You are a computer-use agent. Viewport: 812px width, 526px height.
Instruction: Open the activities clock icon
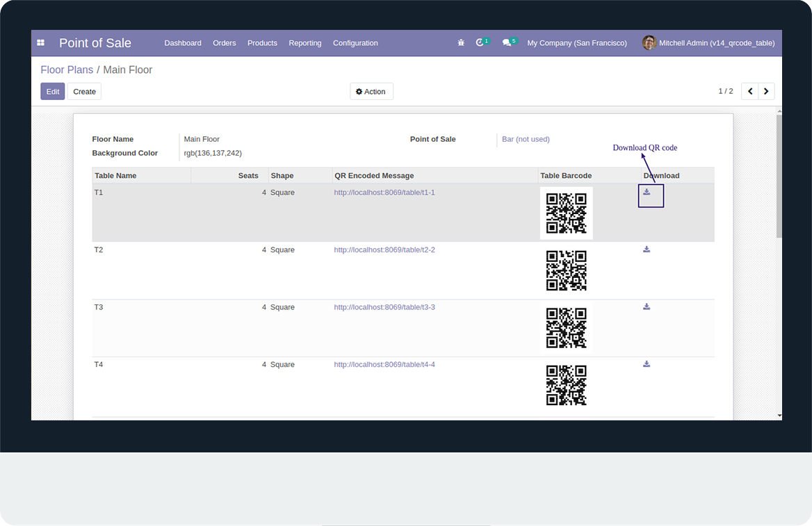(x=480, y=42)
